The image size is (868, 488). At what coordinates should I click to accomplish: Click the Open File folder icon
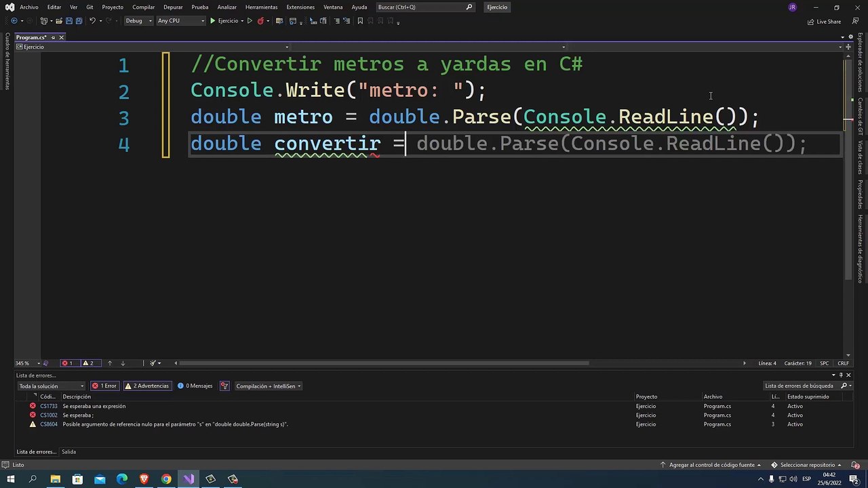pyautogui.click(x=58, y=21)
